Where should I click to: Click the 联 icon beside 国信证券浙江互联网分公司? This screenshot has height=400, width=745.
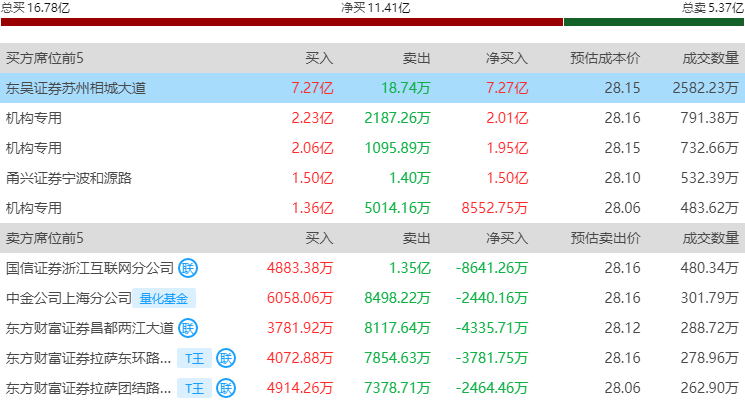(188, 268)
